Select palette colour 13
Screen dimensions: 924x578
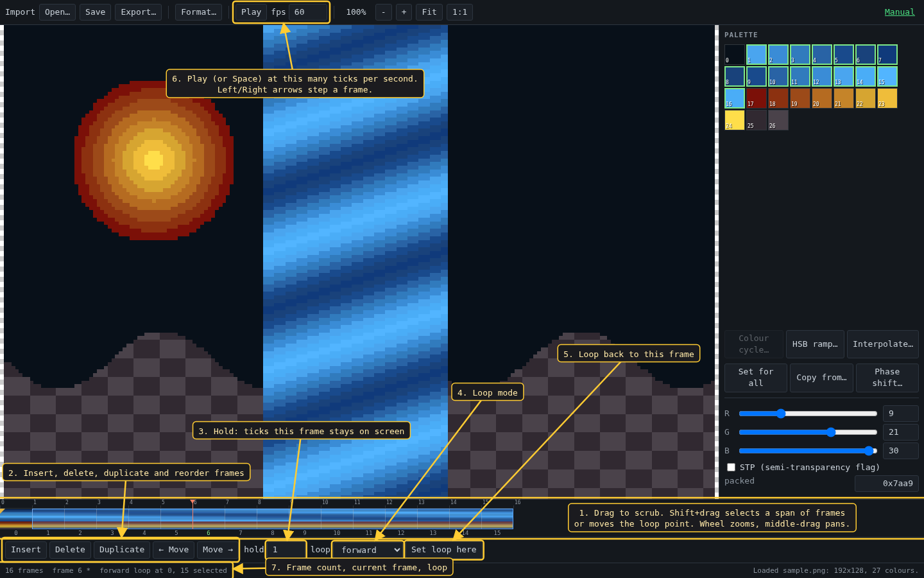pyautogui.click(x=844, y=76)
